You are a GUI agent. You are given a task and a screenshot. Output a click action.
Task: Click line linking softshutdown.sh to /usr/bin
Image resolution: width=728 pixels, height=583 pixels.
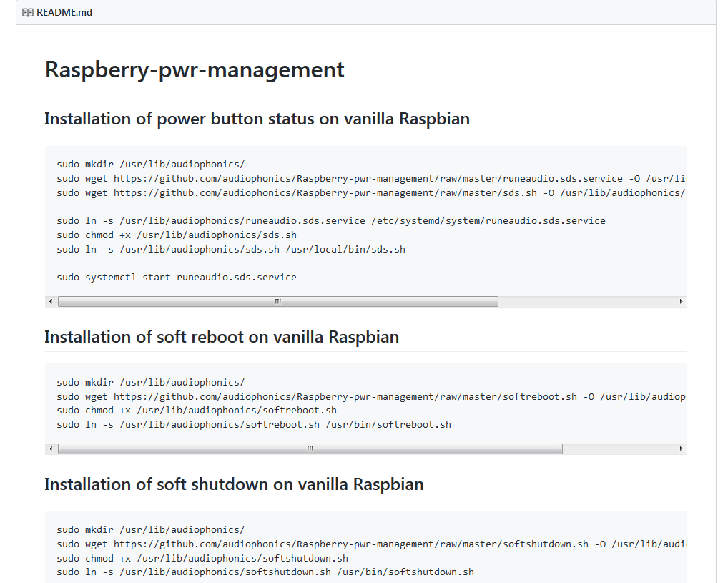pos(265,572)
